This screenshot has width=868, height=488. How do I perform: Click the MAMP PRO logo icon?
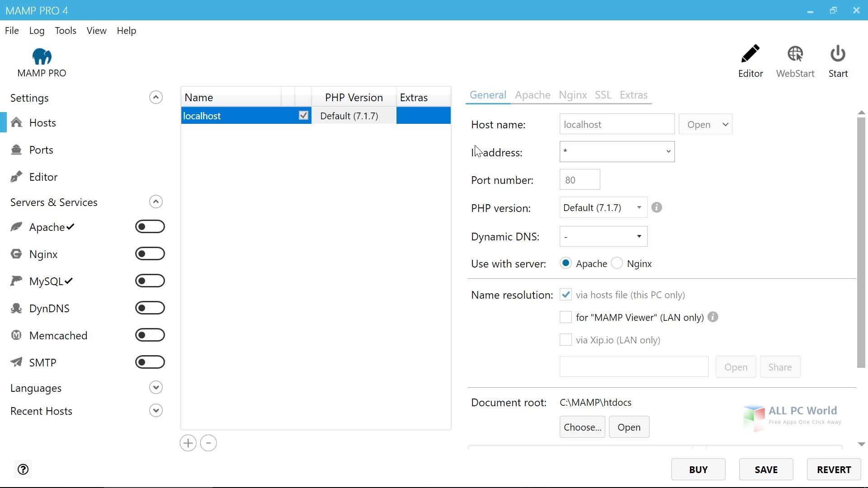42,56
